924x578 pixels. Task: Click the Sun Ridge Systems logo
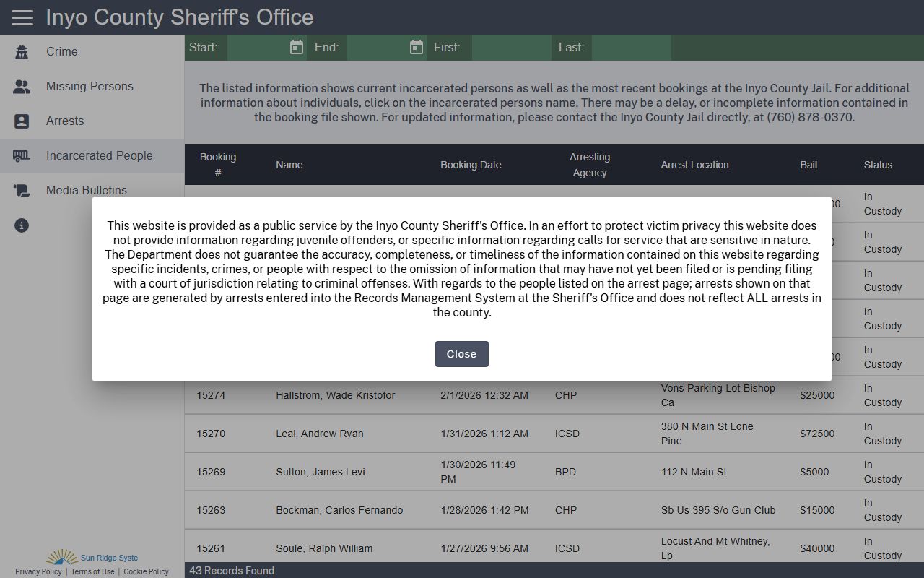click(92, 557)
